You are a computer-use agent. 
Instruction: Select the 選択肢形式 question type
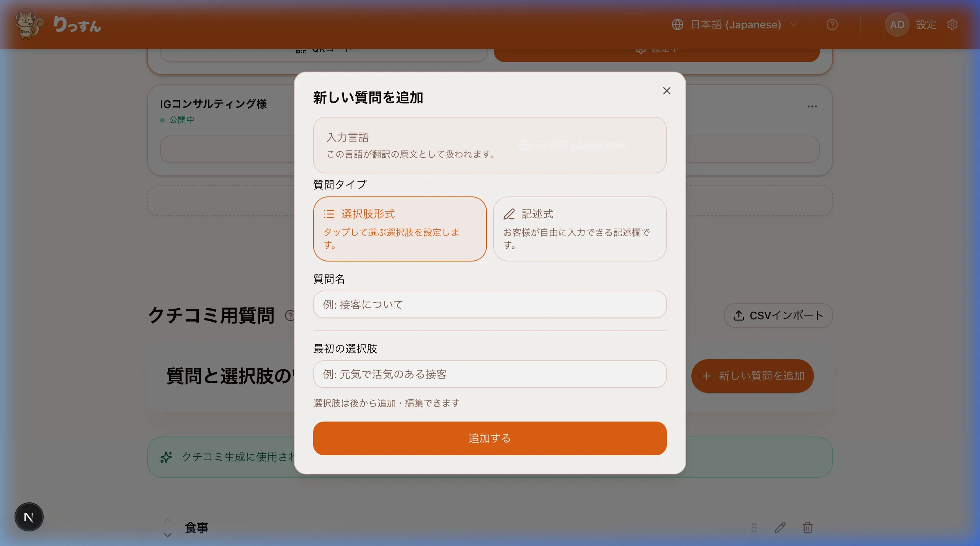pos(400,229)
